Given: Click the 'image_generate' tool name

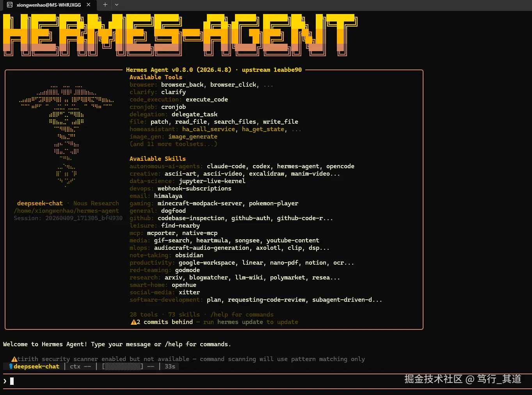Looking at the screenshot, I should (193, 137).
